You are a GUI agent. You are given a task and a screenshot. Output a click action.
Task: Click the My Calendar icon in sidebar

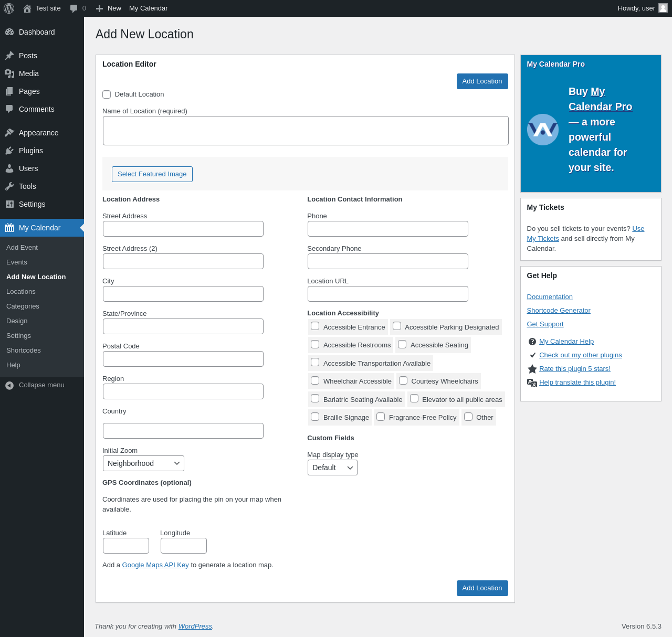9,228
